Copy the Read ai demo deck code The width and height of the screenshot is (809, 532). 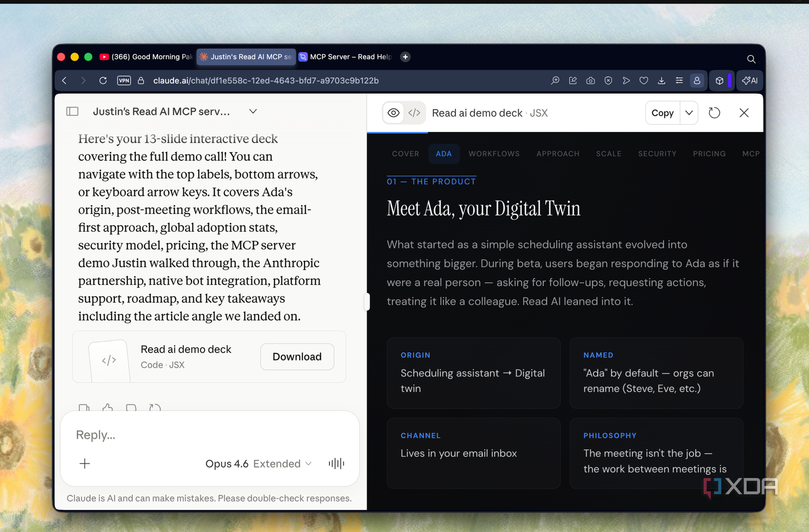click(662, 113)
